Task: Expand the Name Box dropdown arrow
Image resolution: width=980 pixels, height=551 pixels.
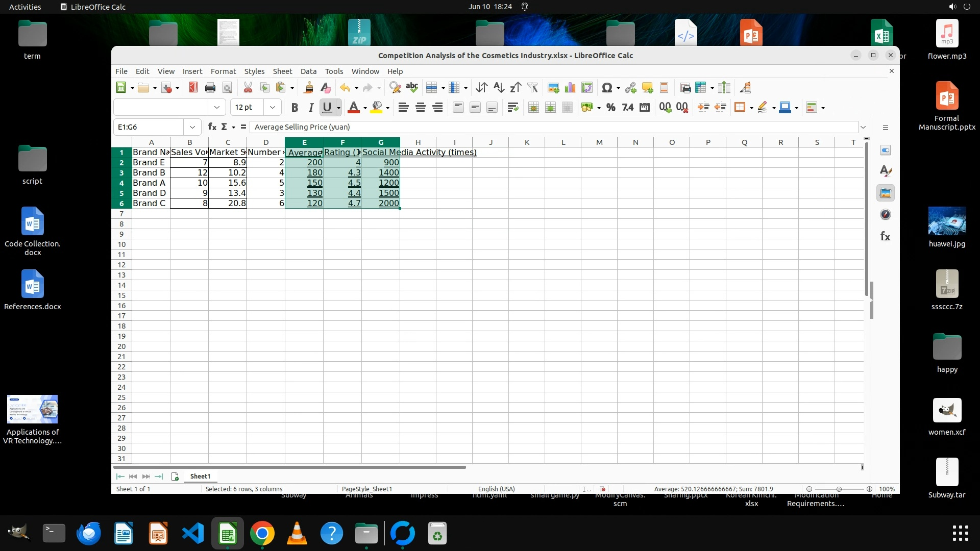Action: (x=192, y=127)
